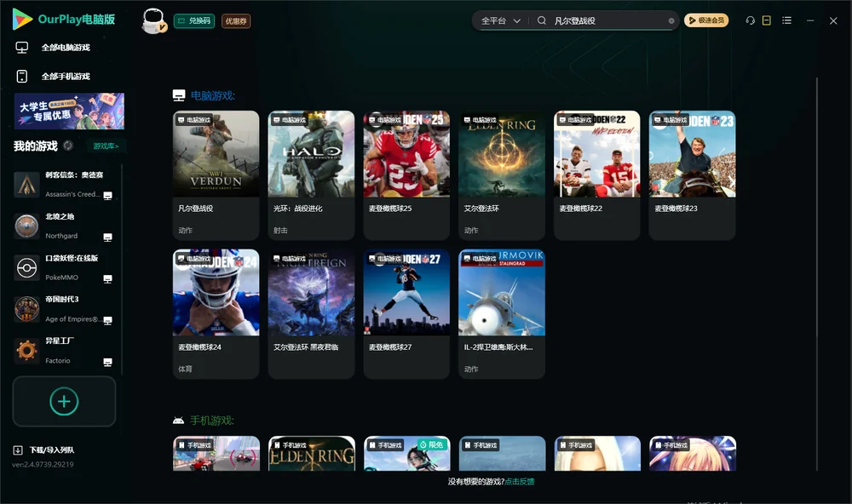The height and width of the screenshot is (504, 852).
Task: Clear the search box text
Action: pos(671,20)
